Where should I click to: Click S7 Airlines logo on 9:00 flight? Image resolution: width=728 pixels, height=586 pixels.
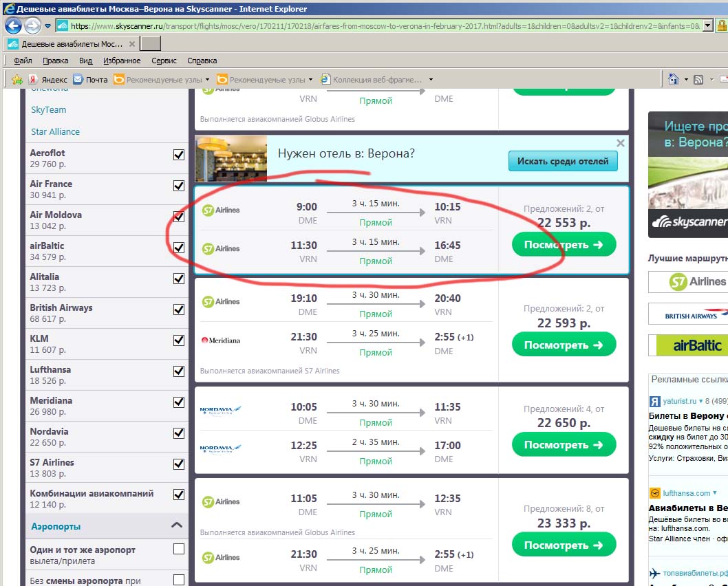point(221,210)
